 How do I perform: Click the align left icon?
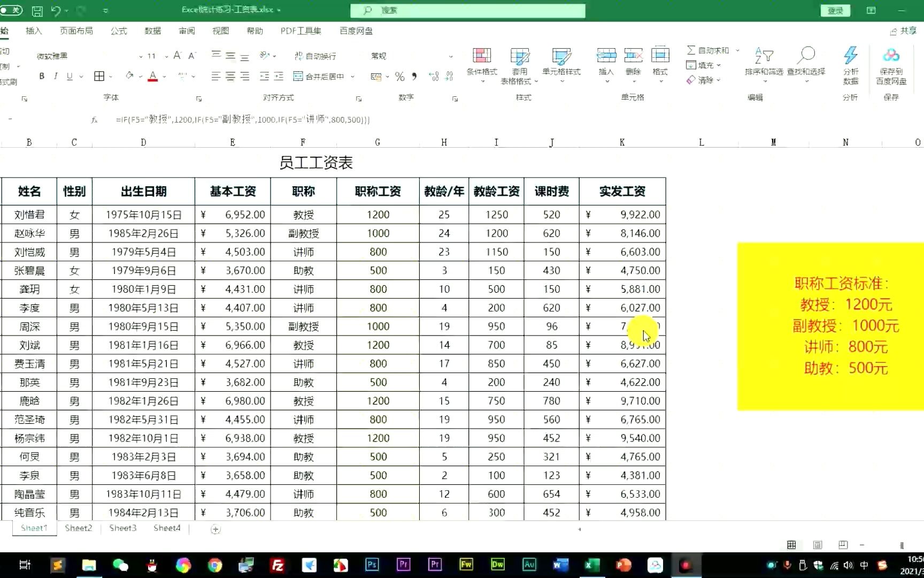[216, 77]
